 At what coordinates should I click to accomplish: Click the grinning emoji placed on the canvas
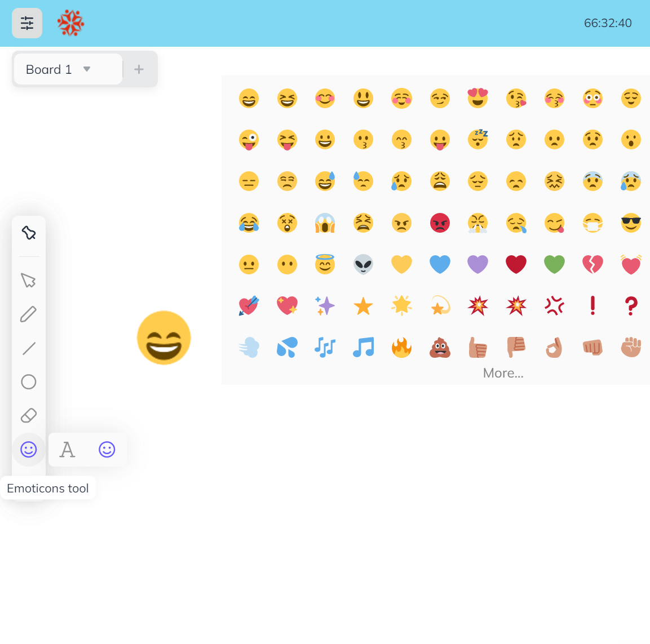tap(164, 337)
